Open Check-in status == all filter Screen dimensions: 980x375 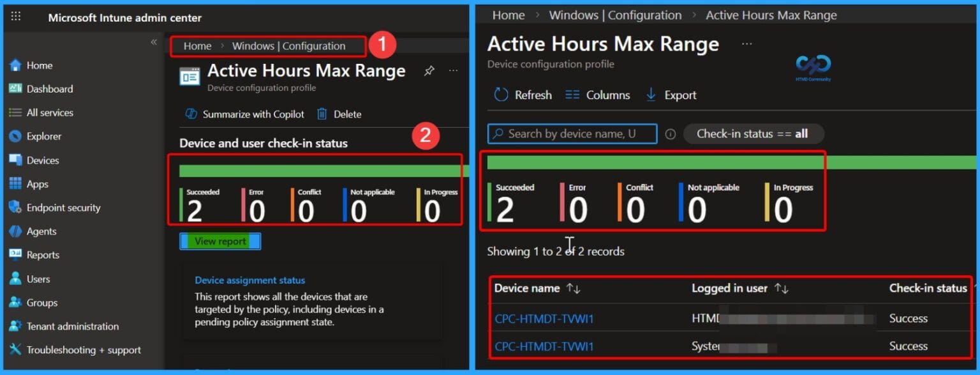[x=754, y=134]
